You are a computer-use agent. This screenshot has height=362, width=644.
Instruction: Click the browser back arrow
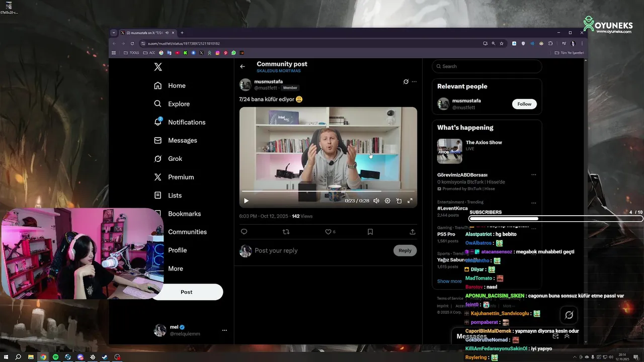pyautogui.click(x=114, y=43)
